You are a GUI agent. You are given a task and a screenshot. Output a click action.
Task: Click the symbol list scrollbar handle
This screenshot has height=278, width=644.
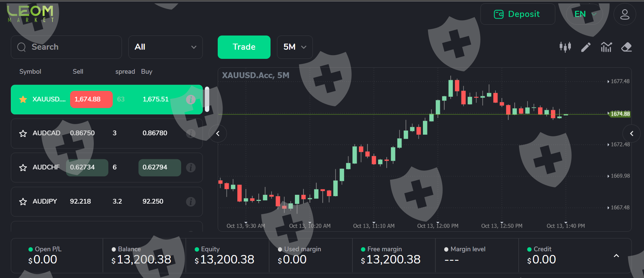pyautogui.click(x=207, y=99)
